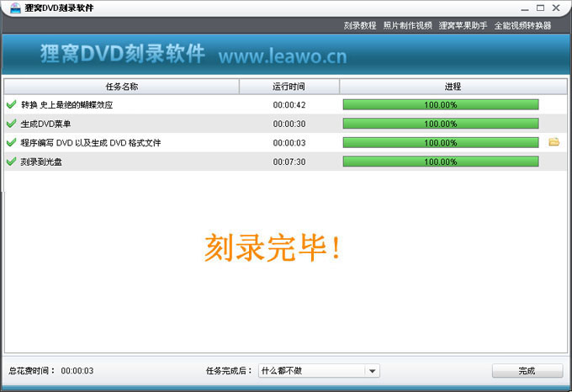
Task: Close the 狸窝DVD刻录软件 window
Action: pos(556,8)
